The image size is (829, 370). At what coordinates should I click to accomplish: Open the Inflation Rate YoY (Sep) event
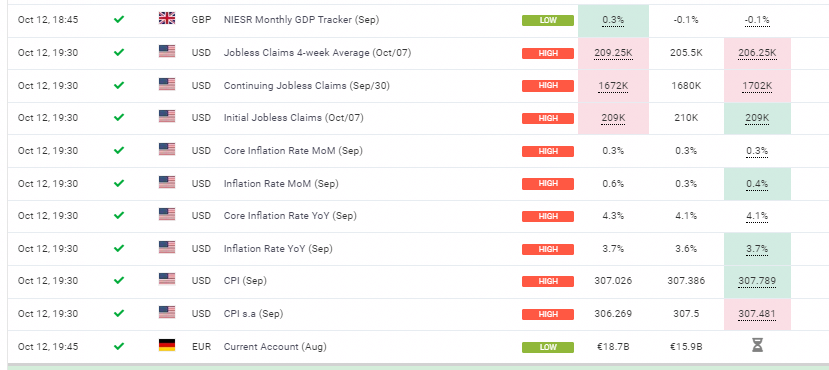[x=278, y=248]
